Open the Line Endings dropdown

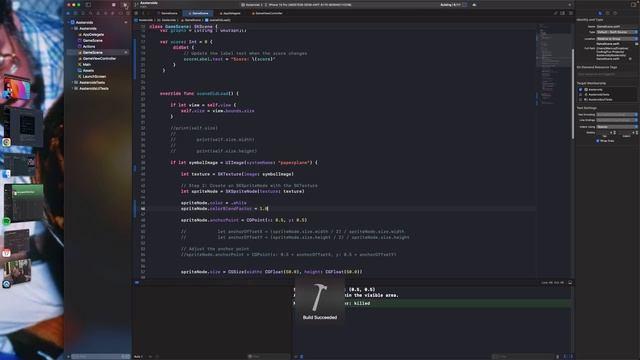tap(617, 120)
